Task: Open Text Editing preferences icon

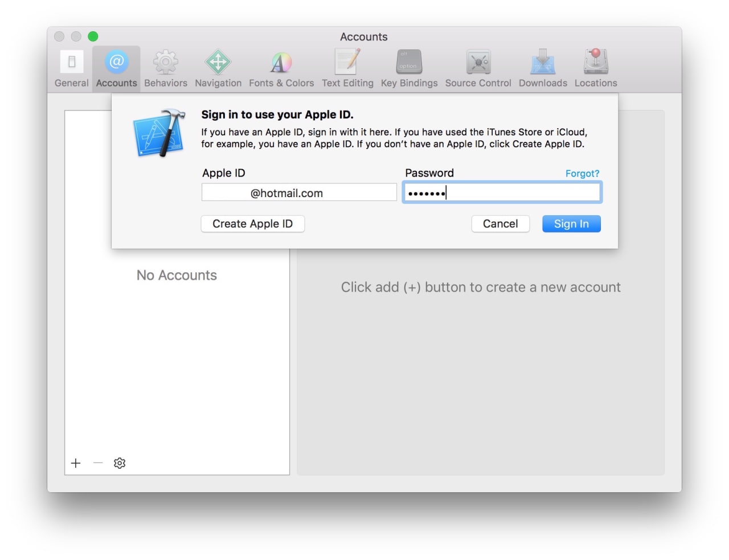Action: 347,62
